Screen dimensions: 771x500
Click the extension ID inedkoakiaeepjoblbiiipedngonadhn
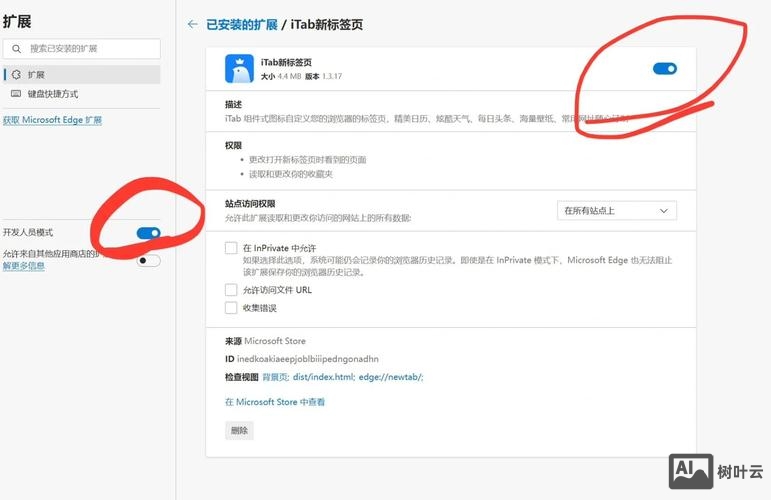click(308, 359)
